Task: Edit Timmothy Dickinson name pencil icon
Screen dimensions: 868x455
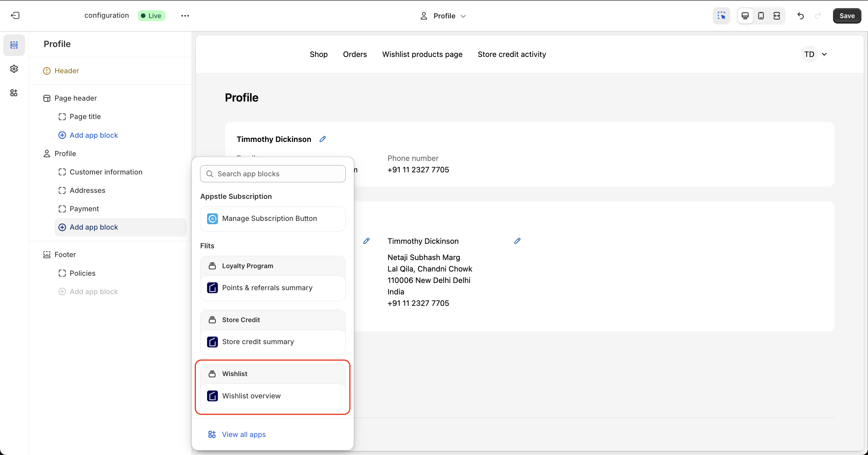Action: point(322,139)
